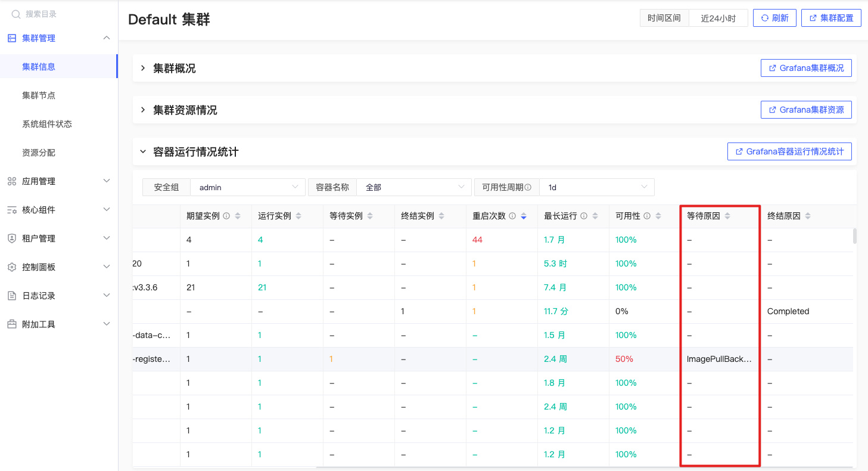868x471 pixels.
Task: Click the 应用管理 sidebar icon
Action: 12,181
